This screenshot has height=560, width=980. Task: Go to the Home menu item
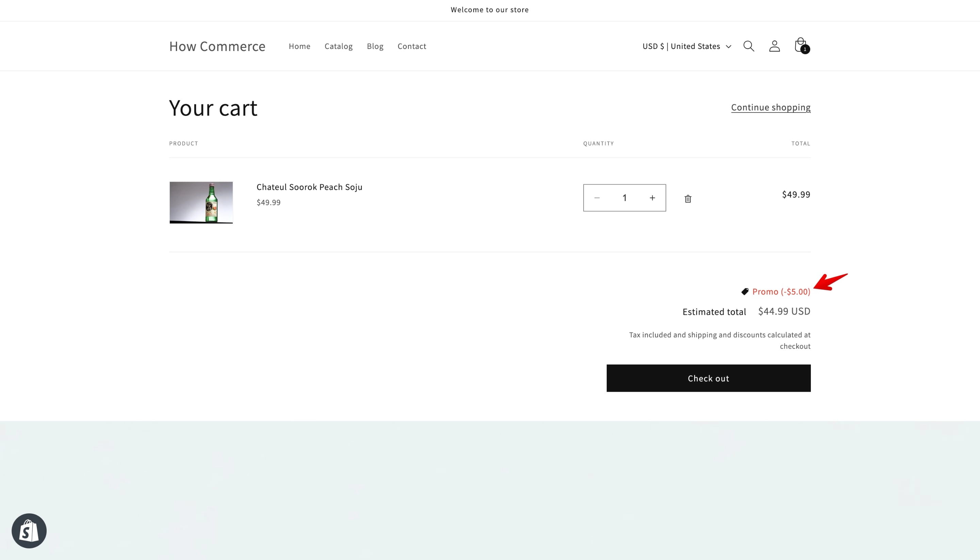[x=299, y=46]
